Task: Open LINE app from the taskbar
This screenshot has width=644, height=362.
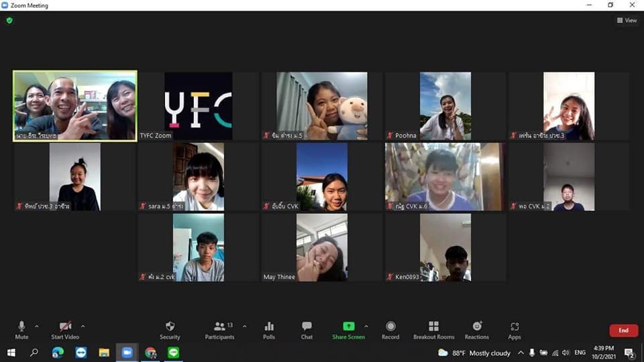Action: click(174, 353)
